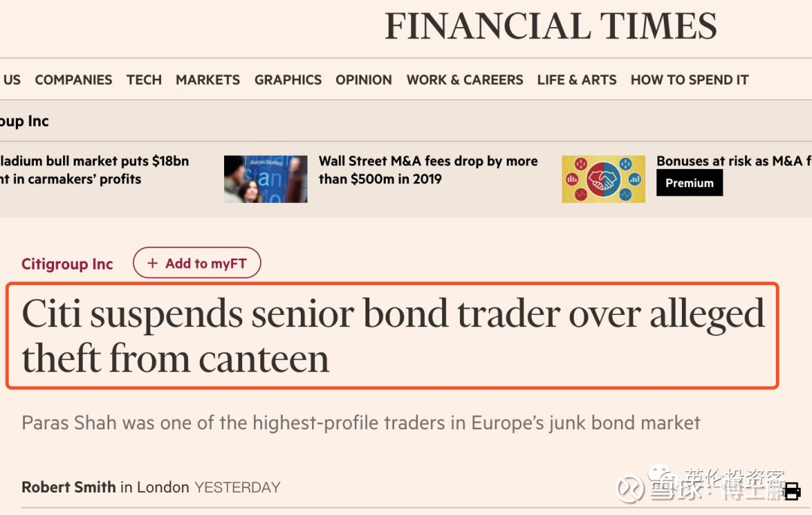The image size is (812, 515).
Task: Click the Citigroup Inc topic link
Action: [67, 264]
